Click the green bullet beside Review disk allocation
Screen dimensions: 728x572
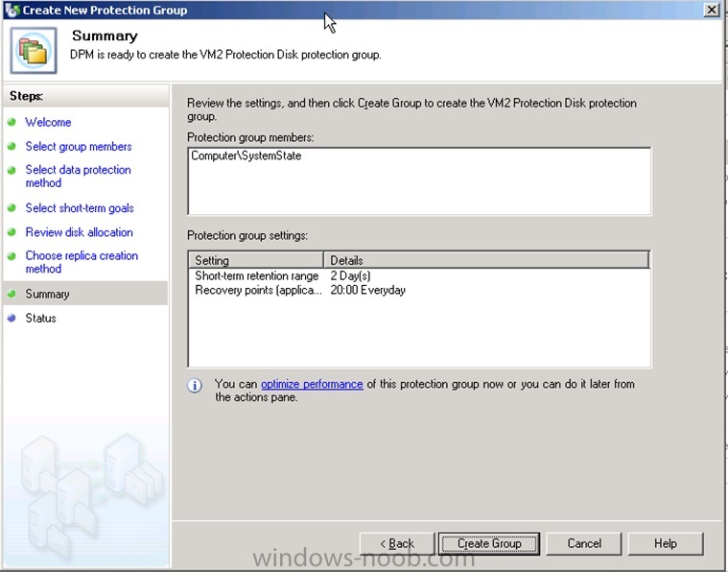click(12, 232)
